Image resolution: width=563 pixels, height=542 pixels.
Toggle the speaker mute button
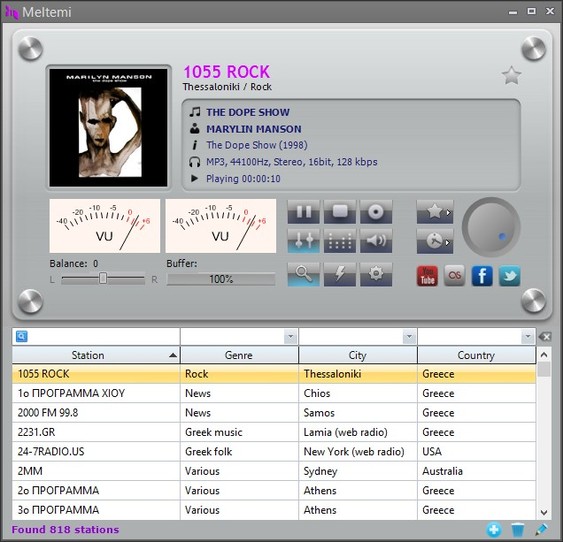[376, 241]
